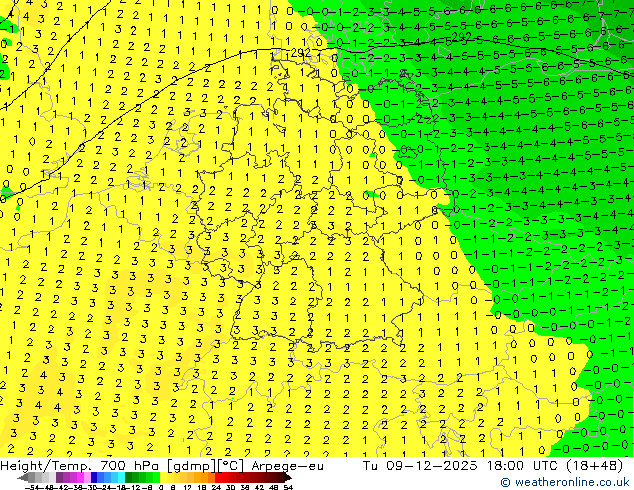Click the '24' legend scale value
The height and width of the screenshot is (490, 634).
(x=216, y=488)
